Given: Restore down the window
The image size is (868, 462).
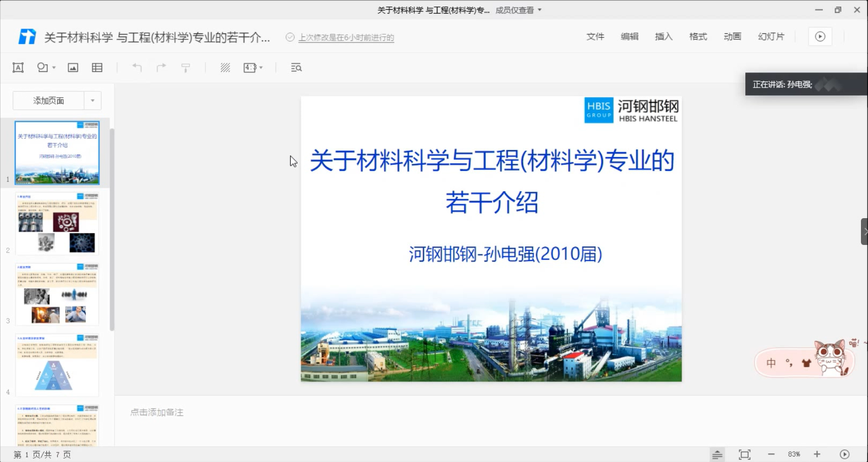Looking at the screenshot, I should [838, 10].
